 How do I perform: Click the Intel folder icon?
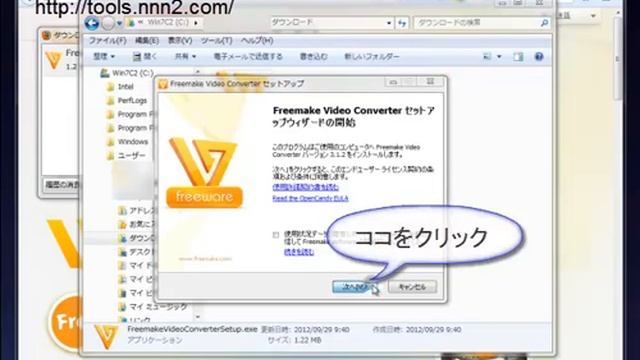coord(110,87)
